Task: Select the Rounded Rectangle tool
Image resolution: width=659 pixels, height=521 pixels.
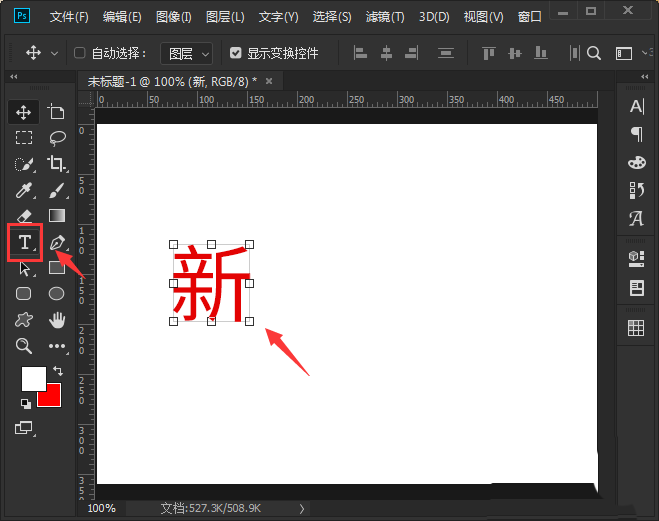Action: (x=24, y=294)
